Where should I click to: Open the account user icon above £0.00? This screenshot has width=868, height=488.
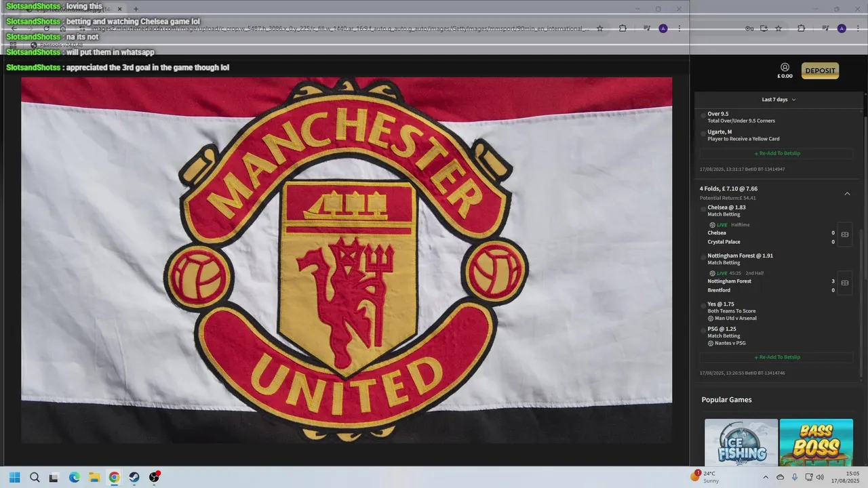[x=785, y=67]
